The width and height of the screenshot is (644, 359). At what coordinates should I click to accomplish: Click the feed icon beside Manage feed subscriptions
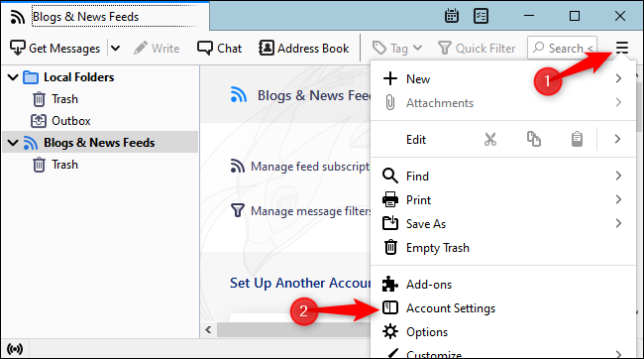click(238, 167)
